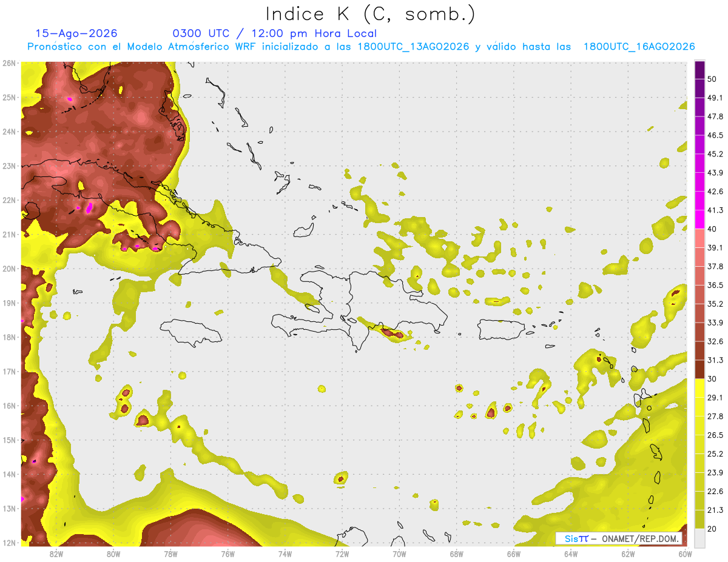The height and width of the screenshot is (562, 728).
Task: Click the '40' colorbar label
Action: pyautogui.click(x=712, y=229)
